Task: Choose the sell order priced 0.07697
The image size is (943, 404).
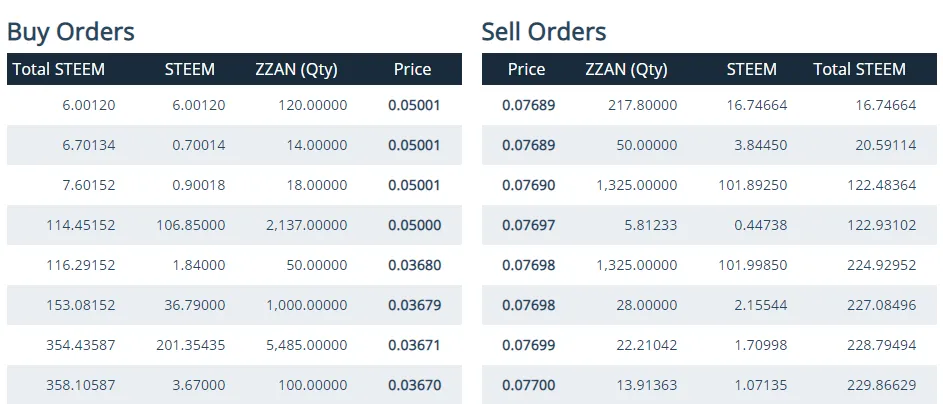Action: coord(529,225)
